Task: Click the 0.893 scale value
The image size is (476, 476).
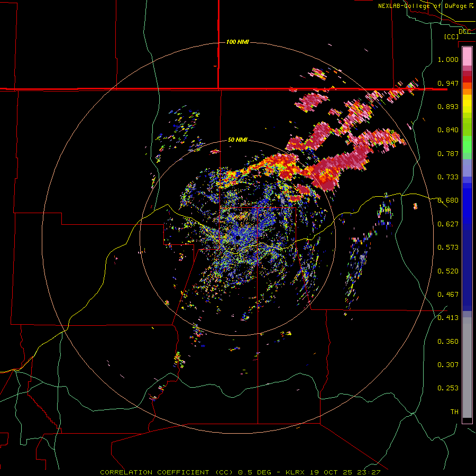Action: coord(448,106)
